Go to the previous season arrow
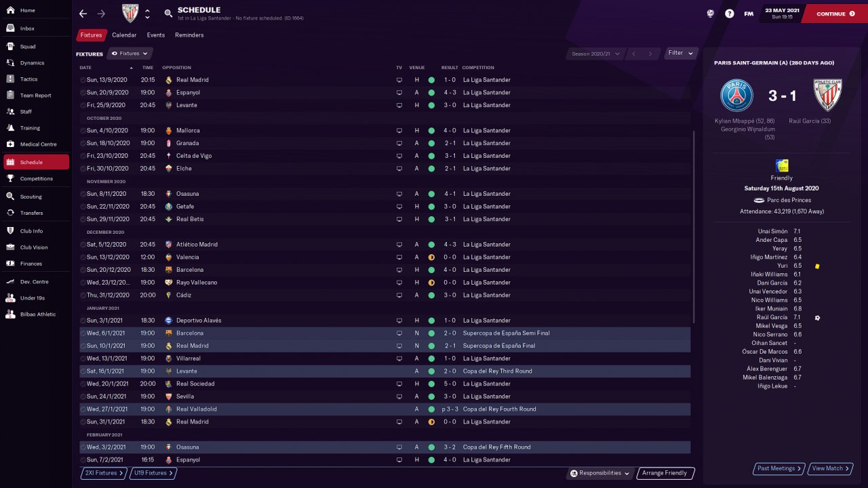 [x=633, y=54]
